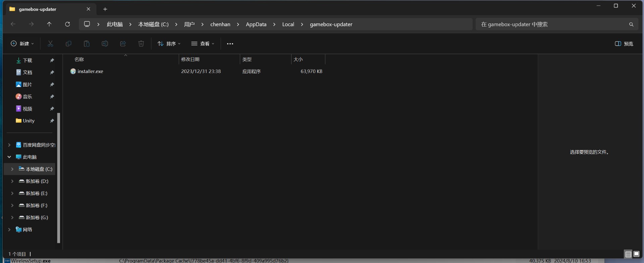Click the 2023/12/31 23:38 date cell
The image size is (644, 263).
pyautogui.click(x=201, y=71)
